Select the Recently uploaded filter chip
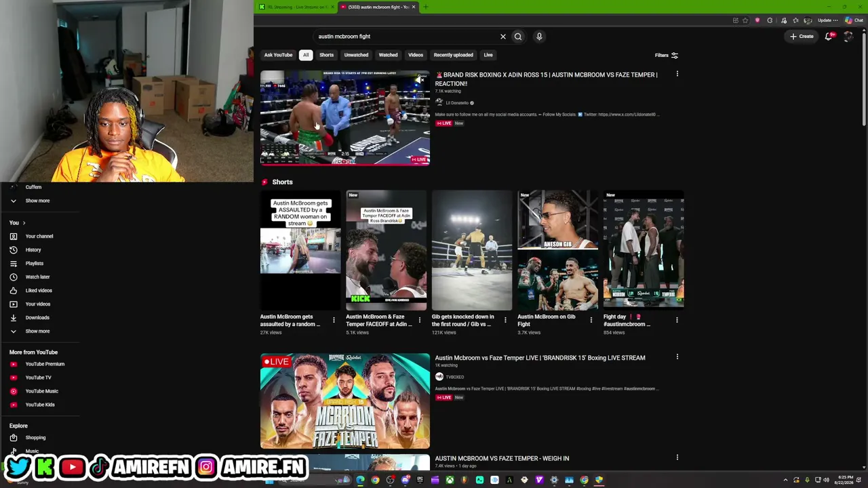The width and height of the screenshot is (868, 488). (453, 55)
